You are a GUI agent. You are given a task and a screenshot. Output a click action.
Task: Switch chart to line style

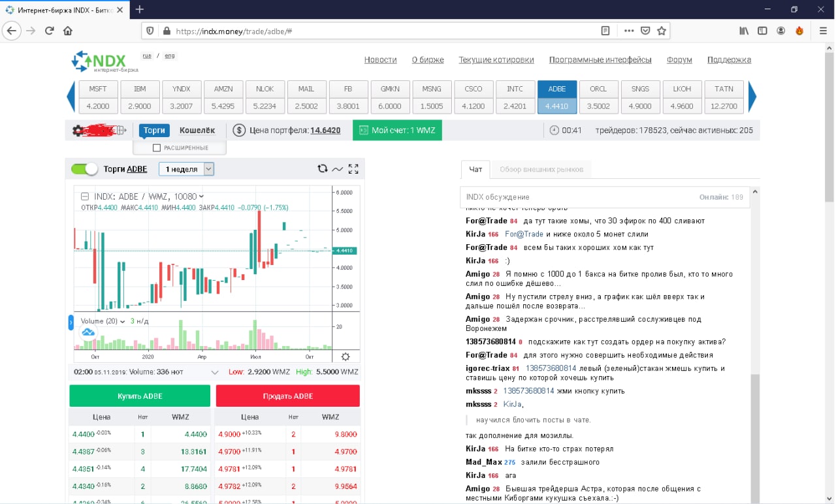338,168
